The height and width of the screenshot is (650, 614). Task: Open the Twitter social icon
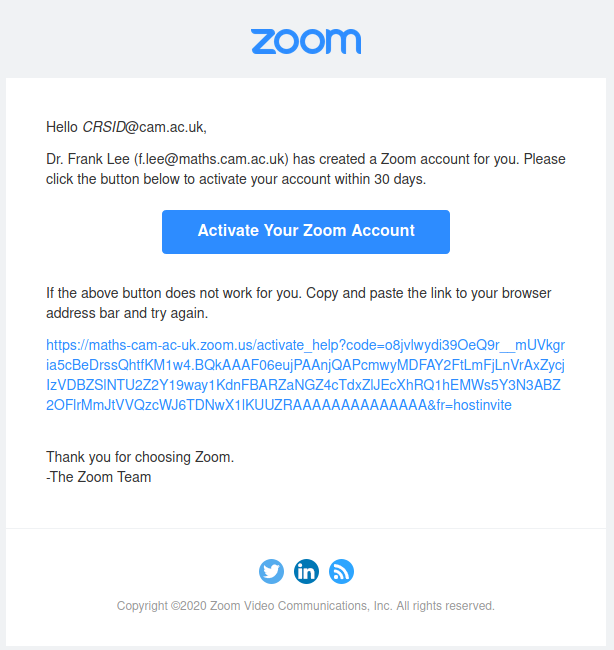click(x=271, y=571)
